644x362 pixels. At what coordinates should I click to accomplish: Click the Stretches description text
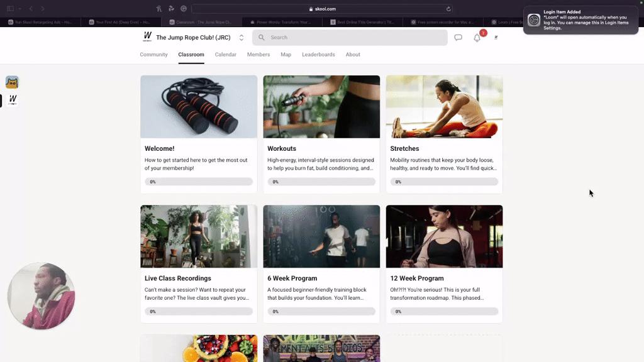point(443,164)
